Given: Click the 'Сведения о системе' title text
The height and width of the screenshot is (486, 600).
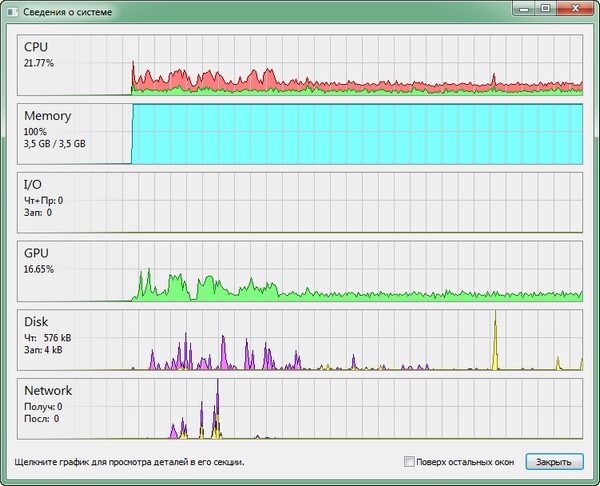Looking at the screenshot, I should click(68, 11).
